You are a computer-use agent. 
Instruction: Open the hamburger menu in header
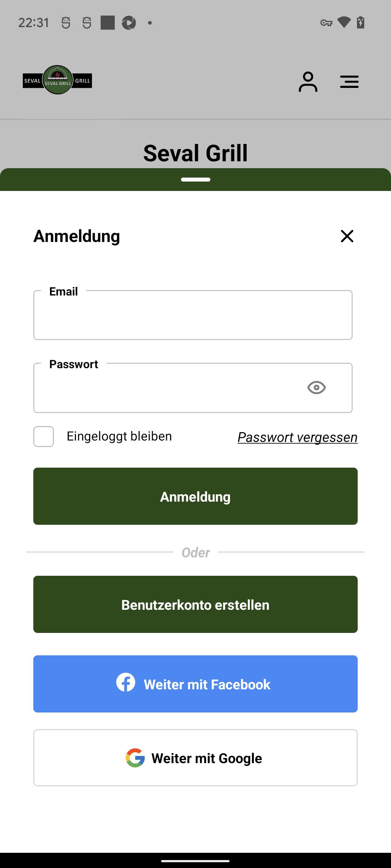[349, 82]
